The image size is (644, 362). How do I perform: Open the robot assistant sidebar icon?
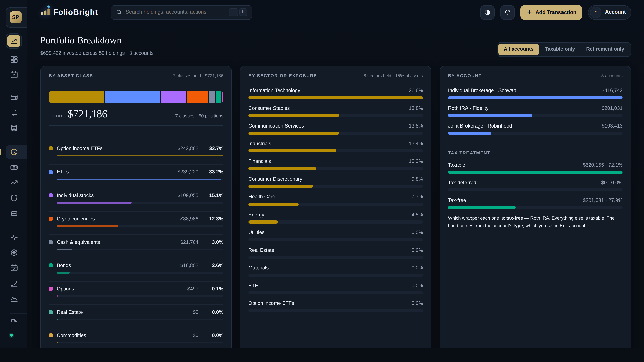(14, 213)
